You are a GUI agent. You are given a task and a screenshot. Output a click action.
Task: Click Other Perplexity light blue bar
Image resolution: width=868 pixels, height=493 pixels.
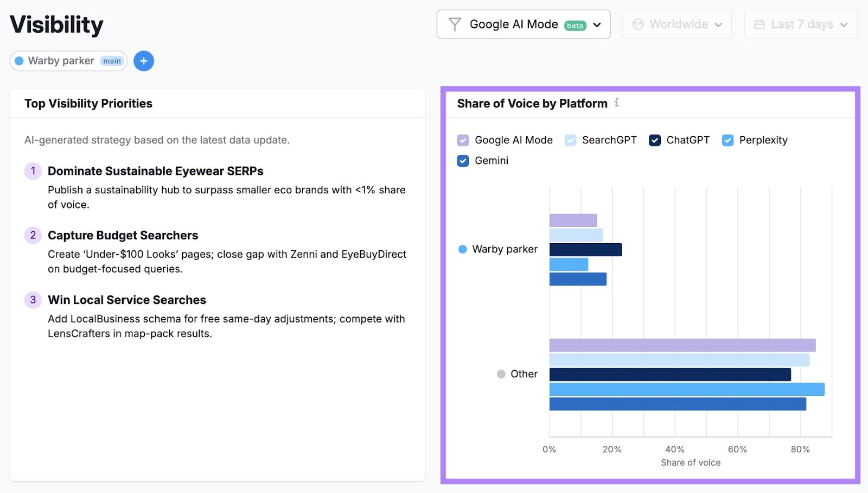(x=687, y=389)
